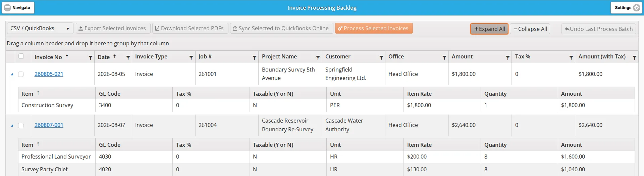Sort by Office column header
644x176 pixels.
click(396, 56)
